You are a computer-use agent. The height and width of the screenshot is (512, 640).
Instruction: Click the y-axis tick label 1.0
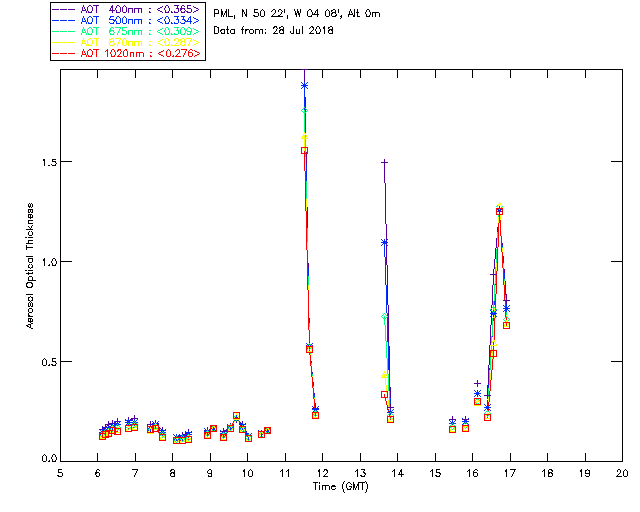point(49,262)
